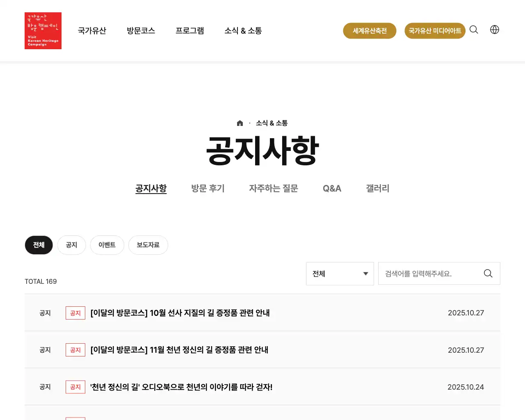
Task: Select the 전체 filter pill
Action: point(39,245)
